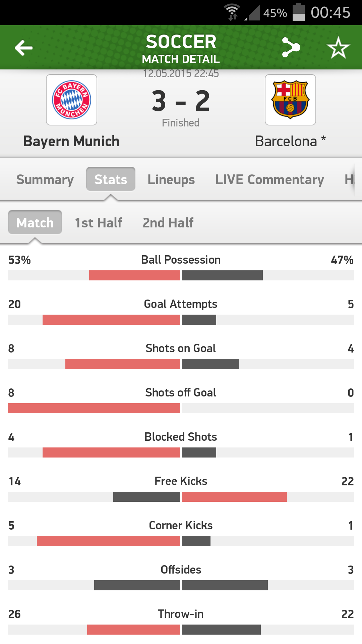The width and height of the screenshot is (362, 644).
Task: Tap the battery status icon
Action: (298, 13)
